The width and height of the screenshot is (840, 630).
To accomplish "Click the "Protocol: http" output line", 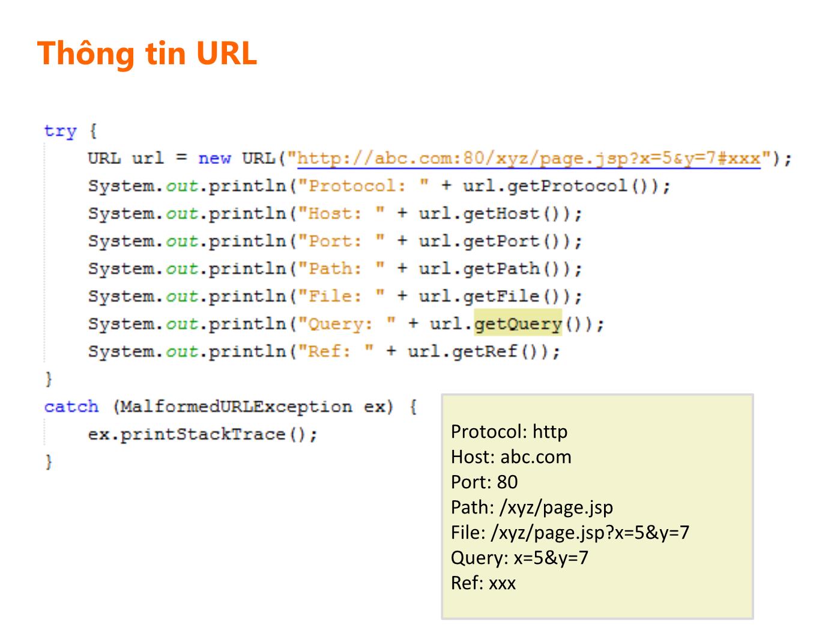I will (x=509, y=432).
